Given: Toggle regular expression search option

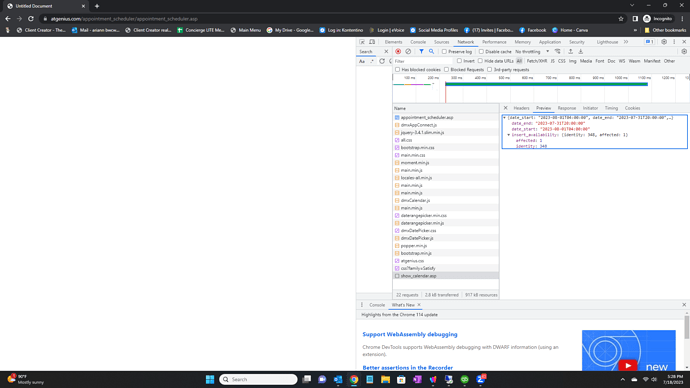Looking at the screenshot, I should [372, 61].
